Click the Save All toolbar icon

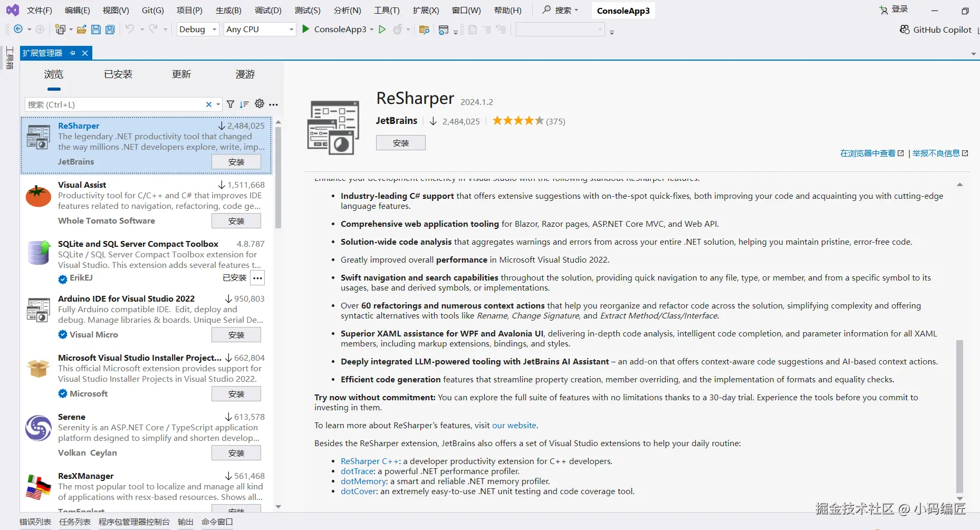tap(110, 30)
